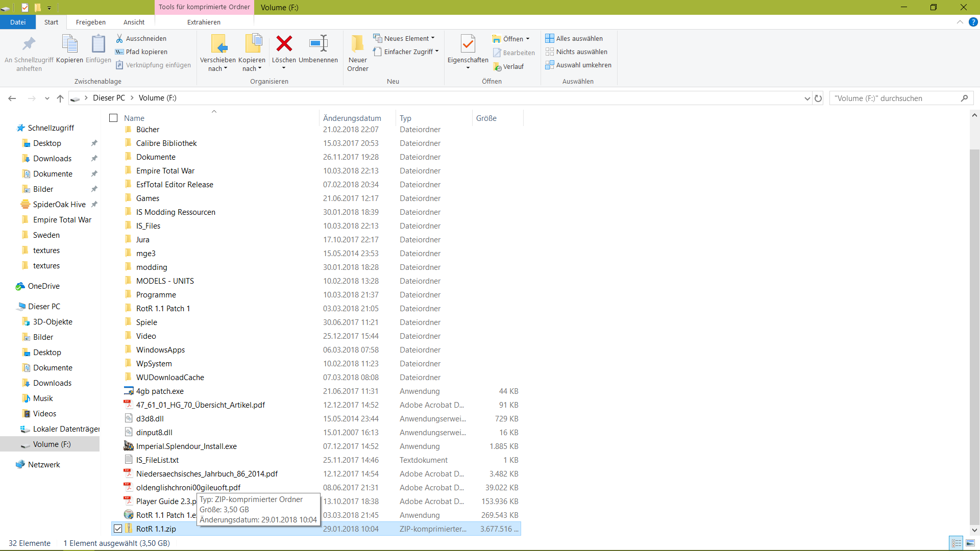Select the Freigeben (Share) menu tab
The width and height of the screenshot is (980, 551).
(91, 22)
